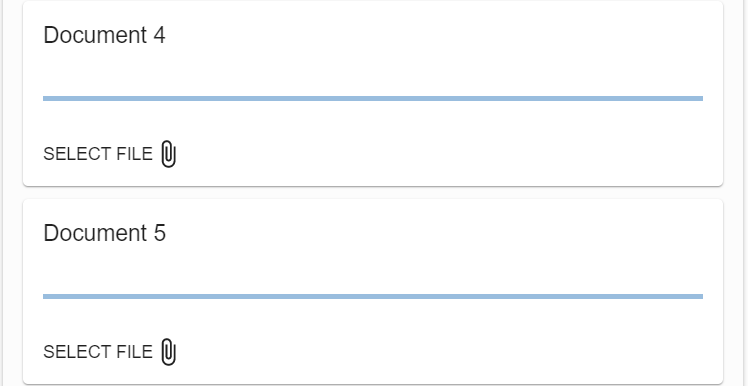
Task: Place cursor in Document 4 name field
Action: [x=373, y=81]
